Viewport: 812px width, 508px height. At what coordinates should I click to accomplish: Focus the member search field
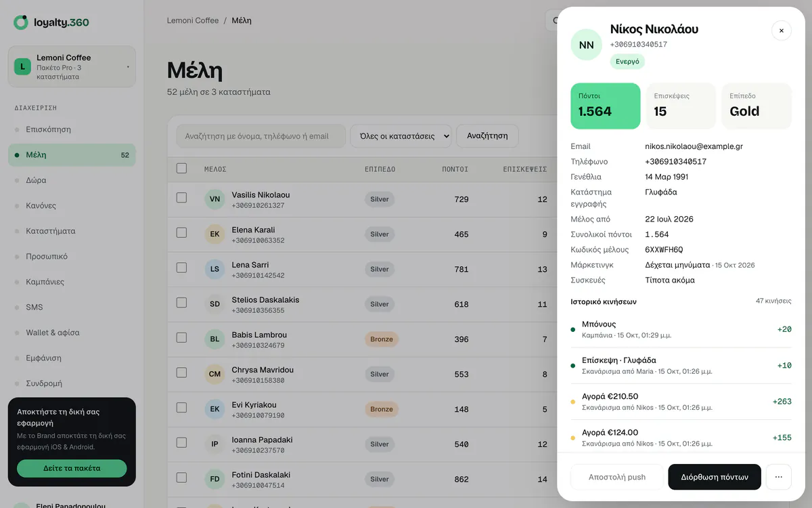(x=261, y=136)
